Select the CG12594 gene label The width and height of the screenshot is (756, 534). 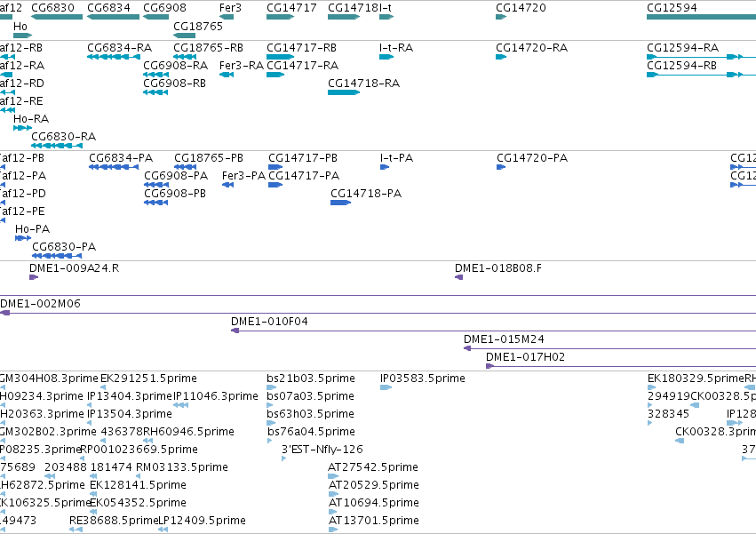[x=672, y=8]
